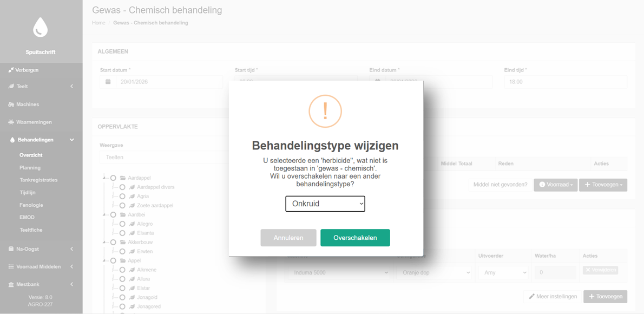Viewport: 644px width, 314px height.
Task: Confirm with the Overschakelen button
Action: tap(355, 238)
